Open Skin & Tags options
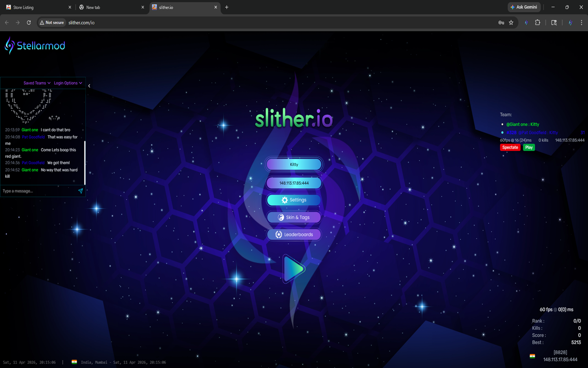 (294, 217)
